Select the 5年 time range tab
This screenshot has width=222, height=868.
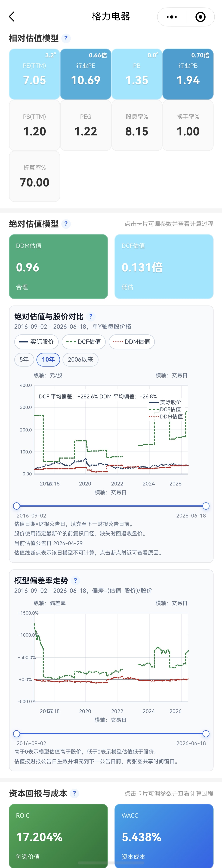[24, 359]
